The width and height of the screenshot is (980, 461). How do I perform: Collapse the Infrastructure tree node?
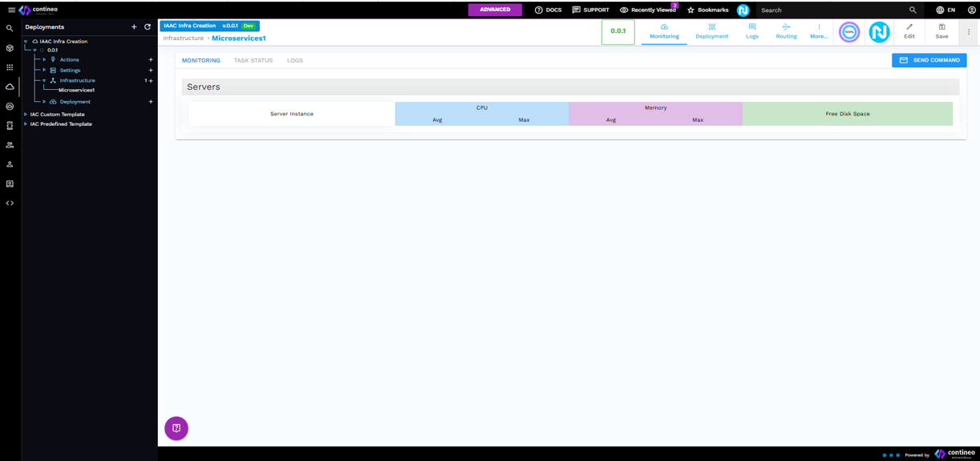(x=45, y=80)
